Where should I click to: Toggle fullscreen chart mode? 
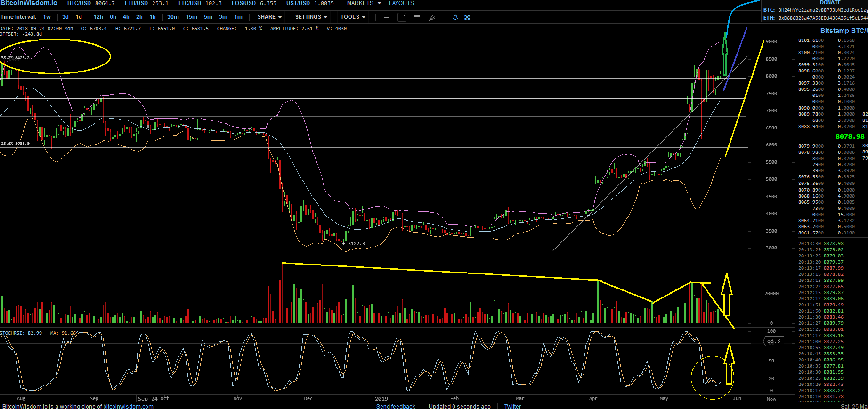point(467,17)
